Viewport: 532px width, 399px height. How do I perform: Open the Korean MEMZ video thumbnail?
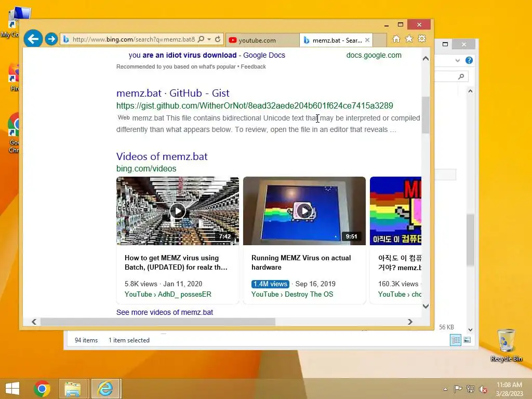[395, 211]
